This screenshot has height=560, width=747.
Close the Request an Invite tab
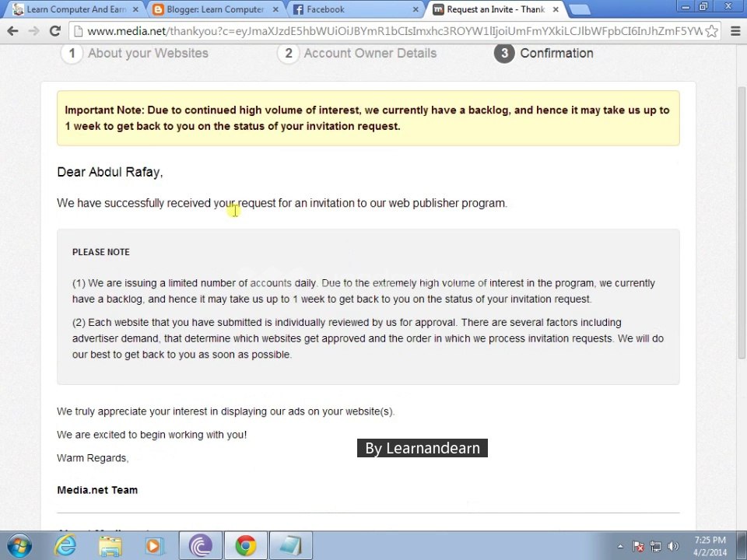point(556,9)
